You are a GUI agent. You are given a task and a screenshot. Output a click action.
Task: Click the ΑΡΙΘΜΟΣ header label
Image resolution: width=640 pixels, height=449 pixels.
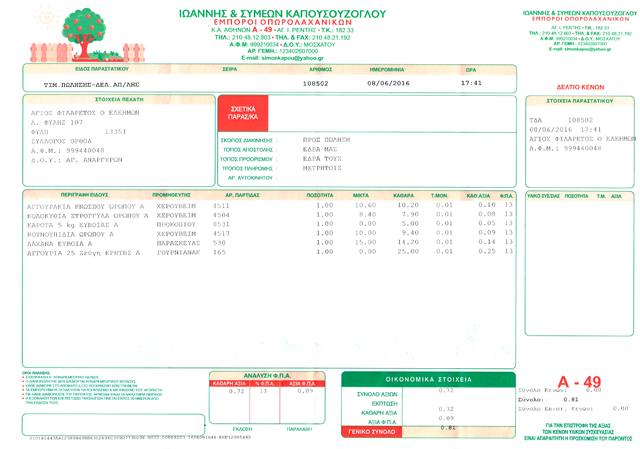pos(320,69)
